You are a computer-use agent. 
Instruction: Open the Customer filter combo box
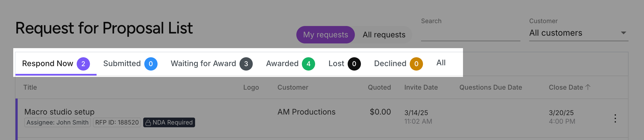(x=579, y=33)
